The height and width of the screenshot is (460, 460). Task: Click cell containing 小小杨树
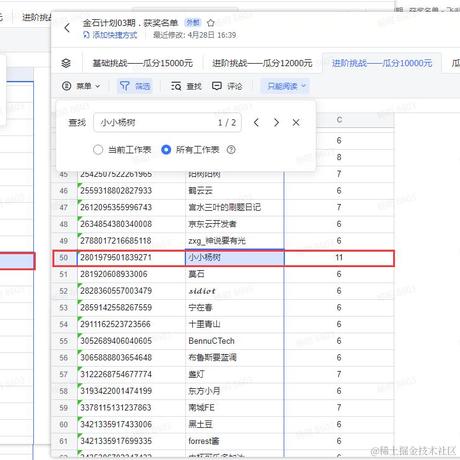pos(235,258)
